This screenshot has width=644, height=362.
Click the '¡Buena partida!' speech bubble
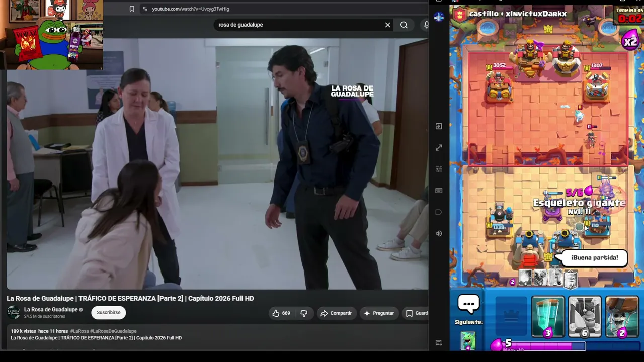click(x=594, y=258)
